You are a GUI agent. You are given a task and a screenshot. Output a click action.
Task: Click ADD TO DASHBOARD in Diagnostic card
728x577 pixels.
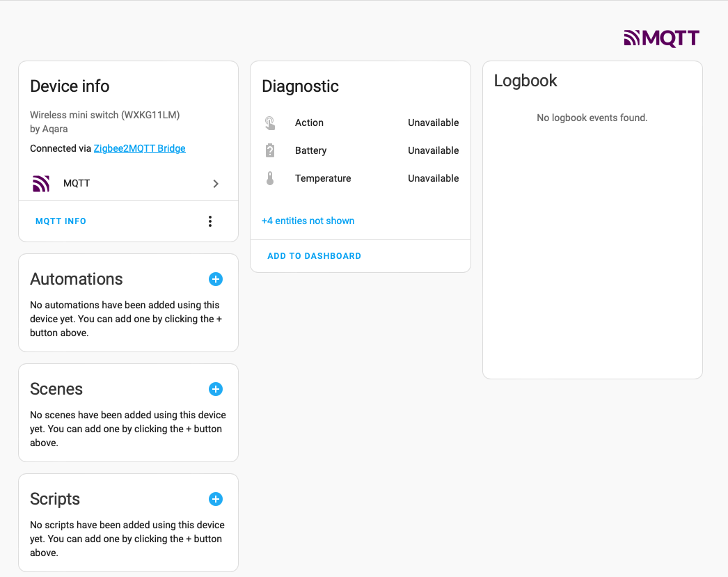point(314,255)
